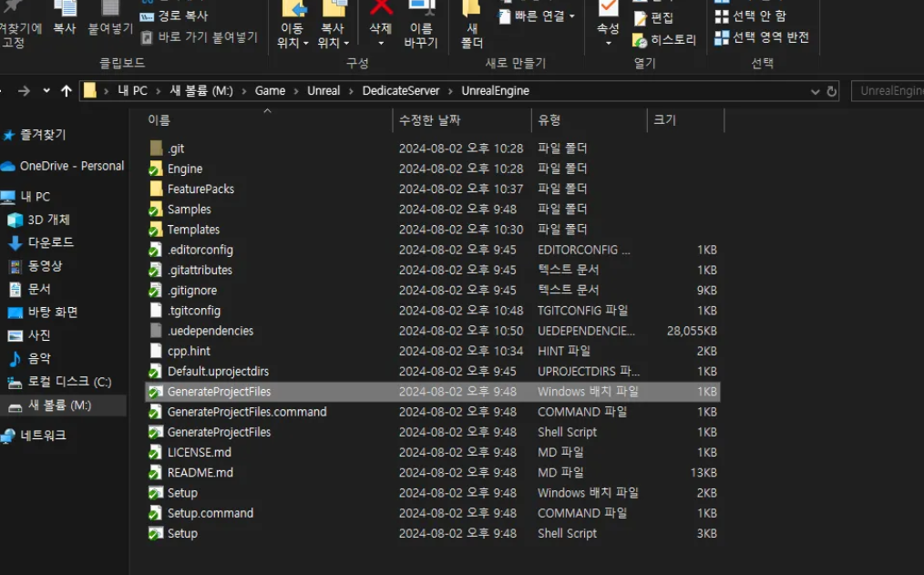Select the .gitattributes file icon
The width and height of the screenshot is (924, 575).
coord(155,270)
